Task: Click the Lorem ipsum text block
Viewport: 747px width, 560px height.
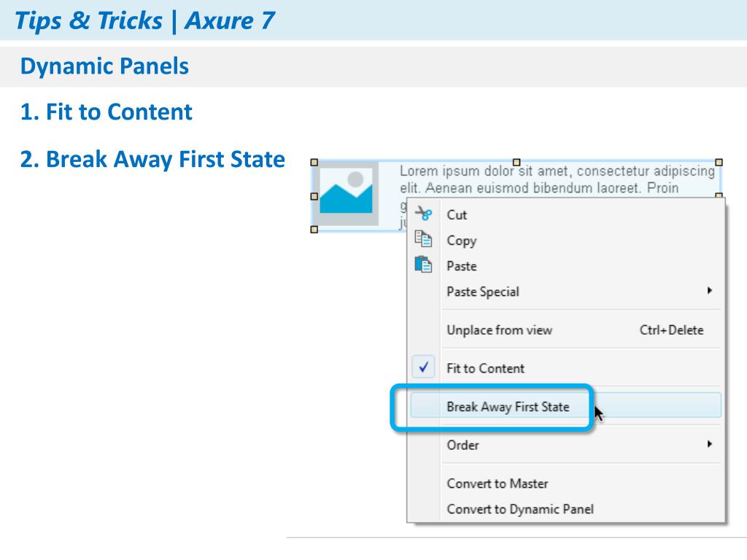Action: click(557, 179)
